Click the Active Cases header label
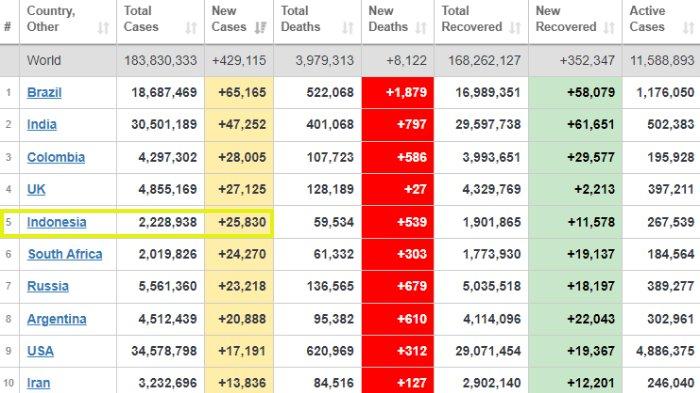The height and width of the screenshot is (393, 700). pyautogui.click(x=647, y=19)
